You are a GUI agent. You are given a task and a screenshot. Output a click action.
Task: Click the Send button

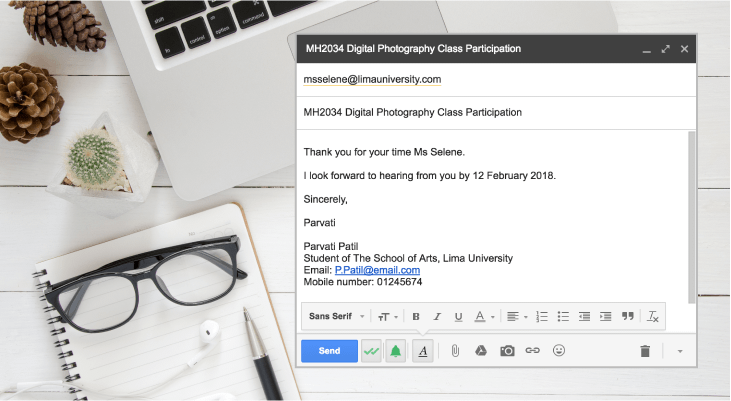click(x=329, y=351)
